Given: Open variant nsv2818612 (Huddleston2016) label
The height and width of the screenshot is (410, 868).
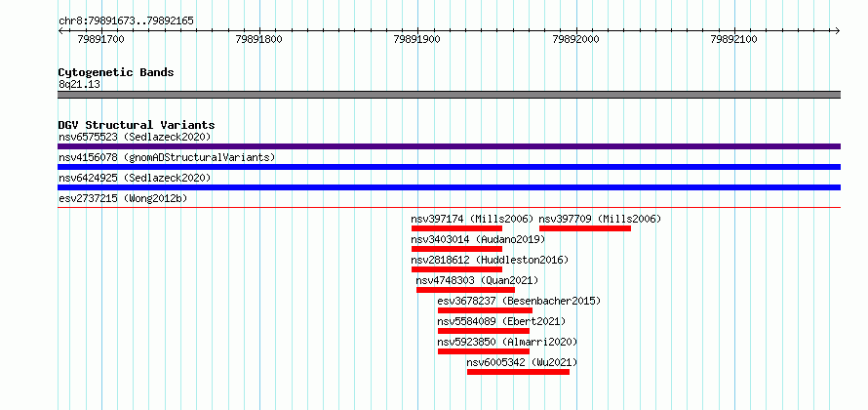Looking at the screenshot, I should (490, 260).
